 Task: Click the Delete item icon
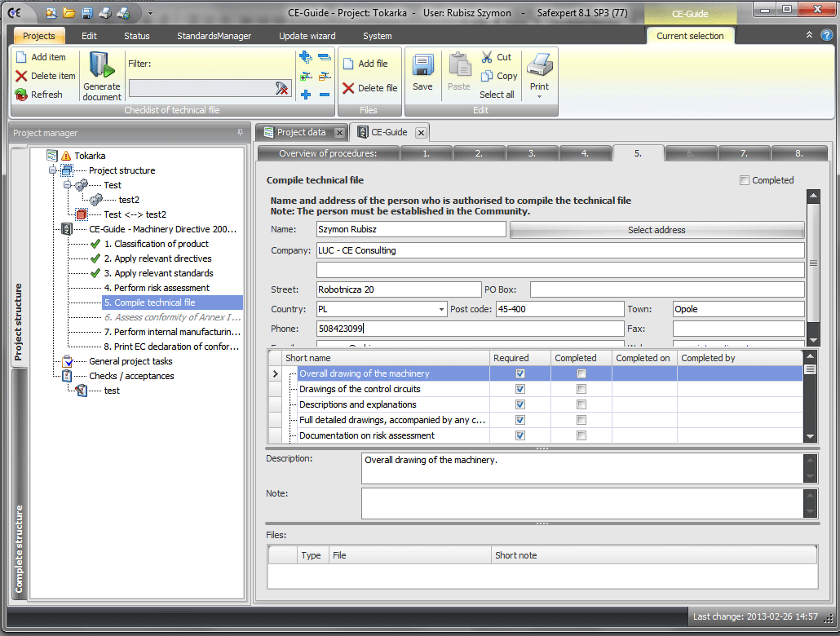pyautogui.click(x=21, y=76)
